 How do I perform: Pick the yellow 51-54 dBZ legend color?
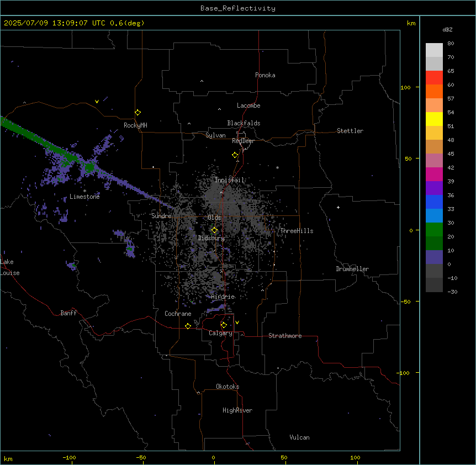click(434, 119)
